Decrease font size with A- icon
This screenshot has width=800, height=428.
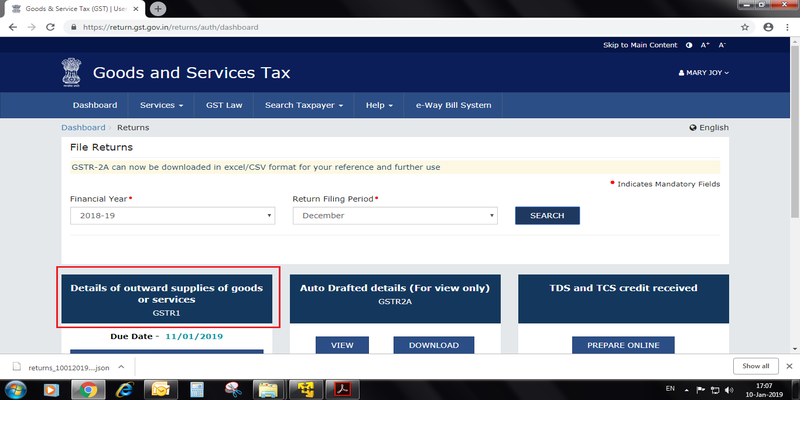tap(722, 45)
